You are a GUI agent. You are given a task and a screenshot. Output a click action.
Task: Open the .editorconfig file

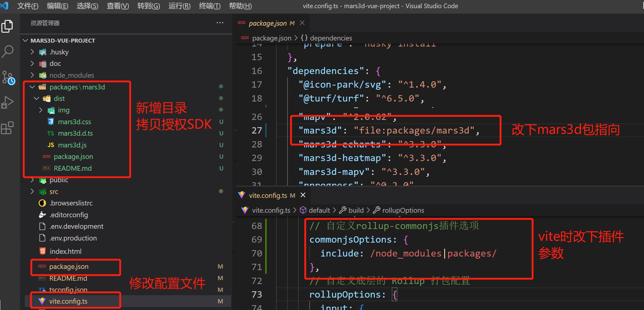click(69, 215)
